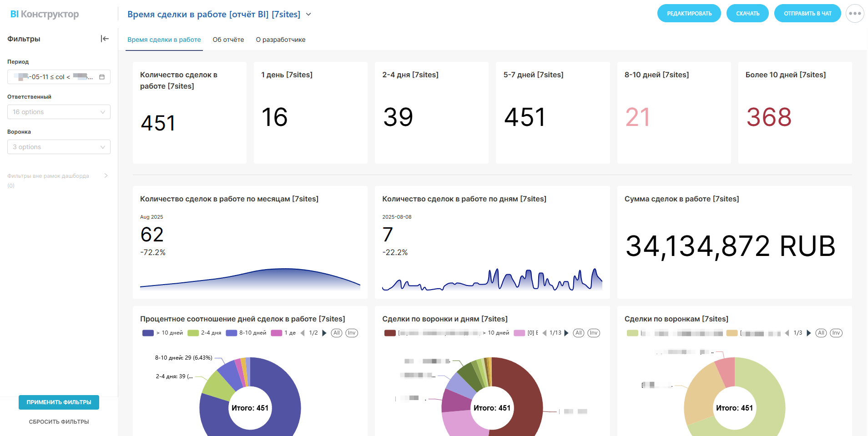The width and height of the screenshot is (868, 436).
Task: Expand Фильтры вне рамок дашборда section
Action: pyautogui.click(x=106, y=175)
